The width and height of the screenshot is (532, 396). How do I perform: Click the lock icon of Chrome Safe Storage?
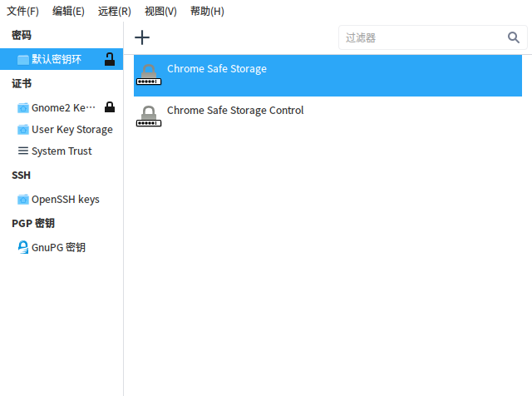[149, 75]
